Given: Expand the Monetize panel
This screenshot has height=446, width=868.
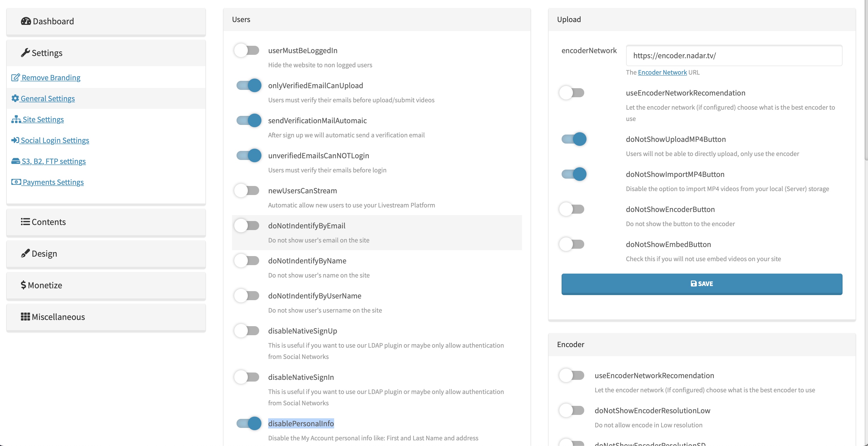Looking at the screenshot, I should point(106,285).
